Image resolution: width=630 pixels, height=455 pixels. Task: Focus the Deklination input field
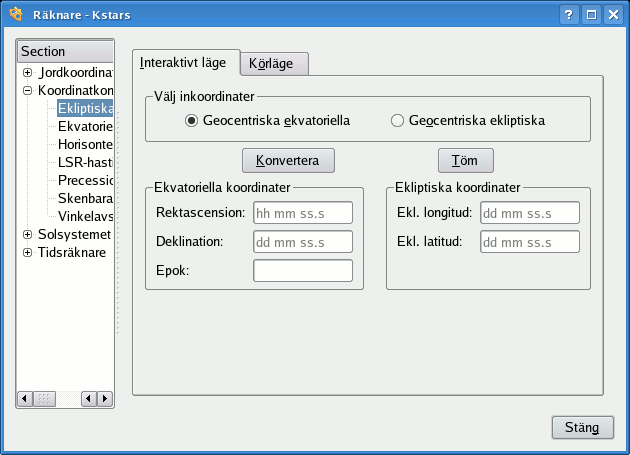pos(303,242)
